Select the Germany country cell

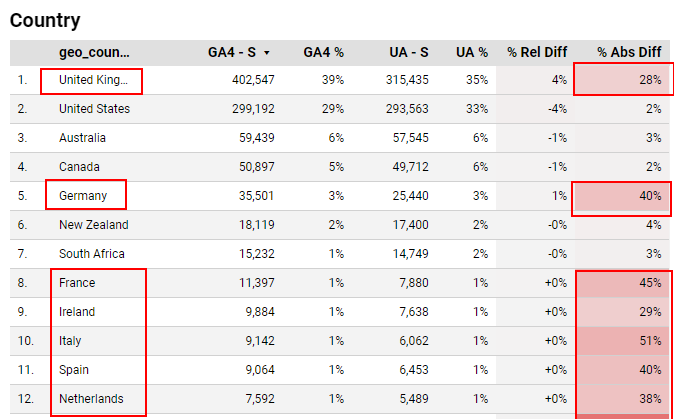(82, 196)
